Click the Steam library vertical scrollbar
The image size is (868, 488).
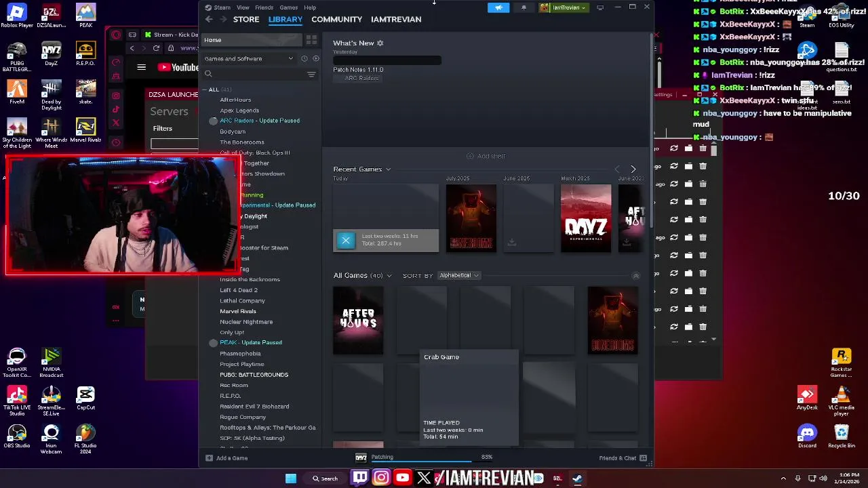pyautogui.click(x=650, y=129)
